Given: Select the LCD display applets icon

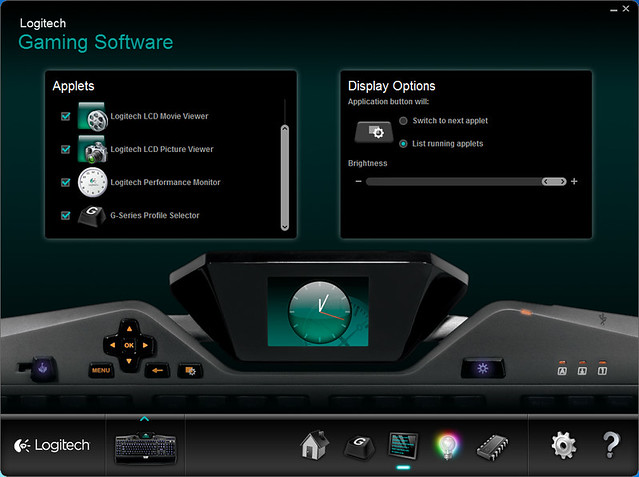Looking at the screenshot, I should (403, 445).
